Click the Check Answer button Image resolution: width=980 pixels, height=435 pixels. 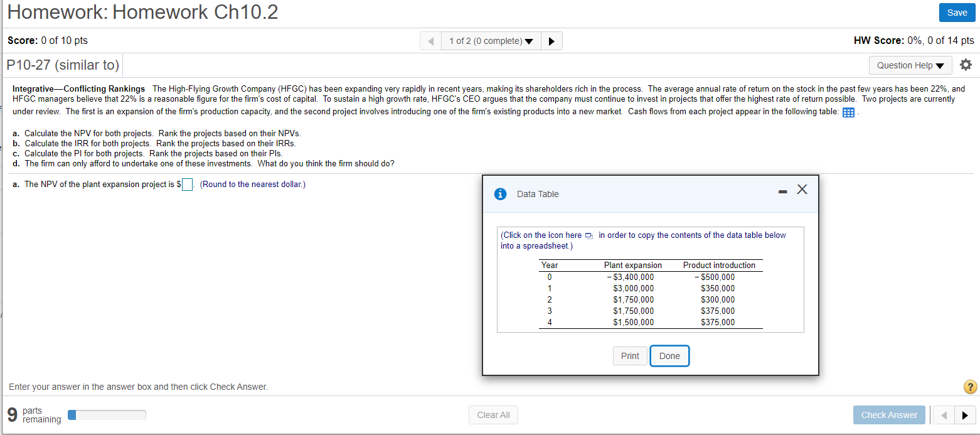click(889, 415)
